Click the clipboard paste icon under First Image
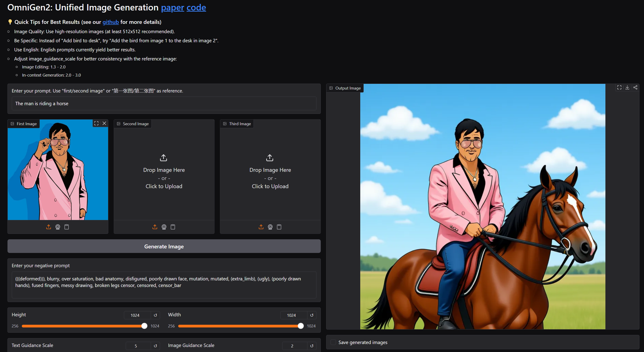This screenshot has width=644, height=352. 67,227
